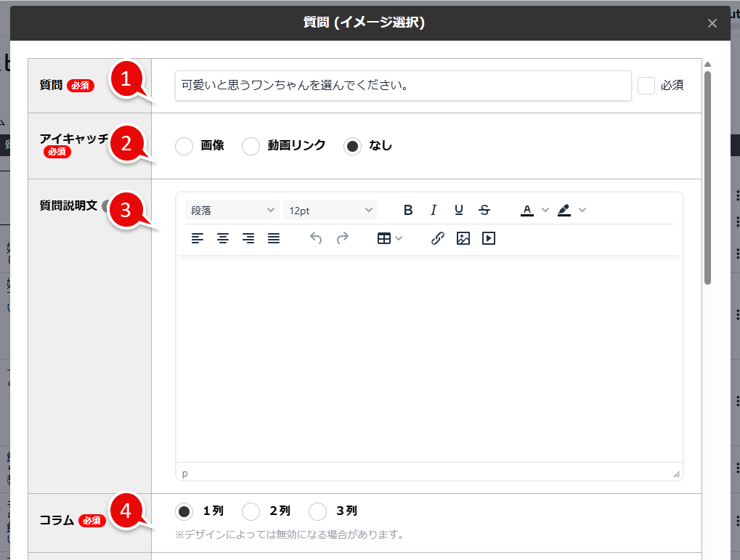The image size is (740, 560).
Task: Open the table insertion dropdown
Action: 389,238
